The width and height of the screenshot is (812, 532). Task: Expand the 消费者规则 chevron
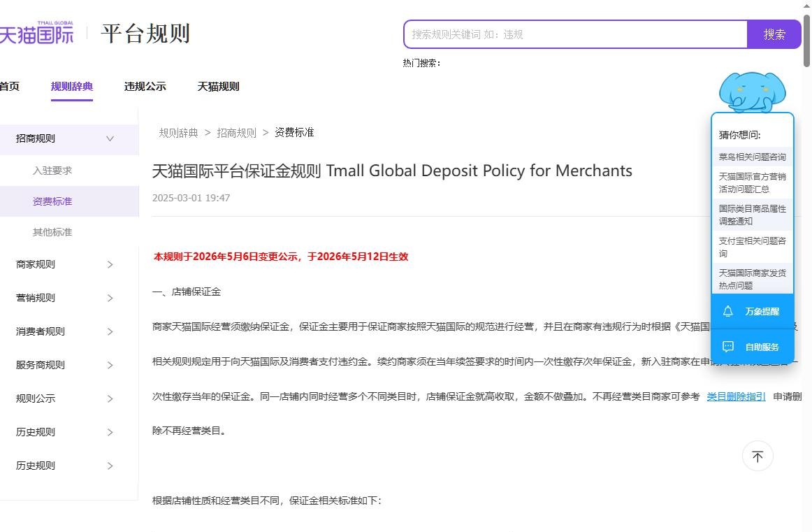click(110, 331)
